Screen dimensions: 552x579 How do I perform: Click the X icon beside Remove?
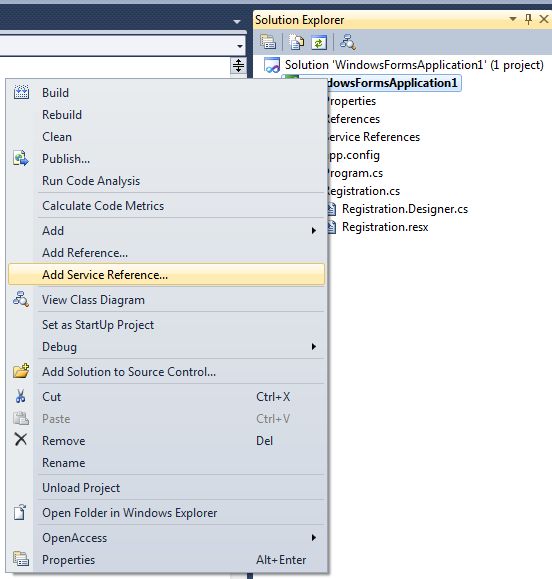(21, 439)
